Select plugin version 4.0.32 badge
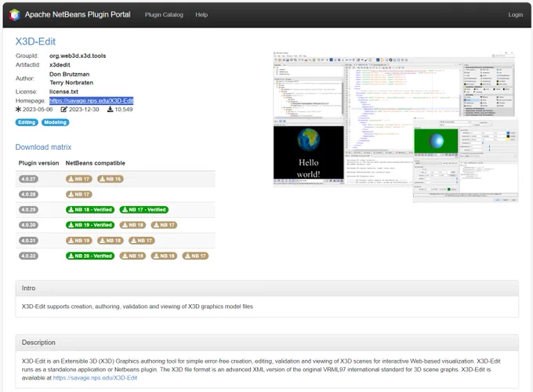This screenshot has height=392, width=533. point(28,256)
